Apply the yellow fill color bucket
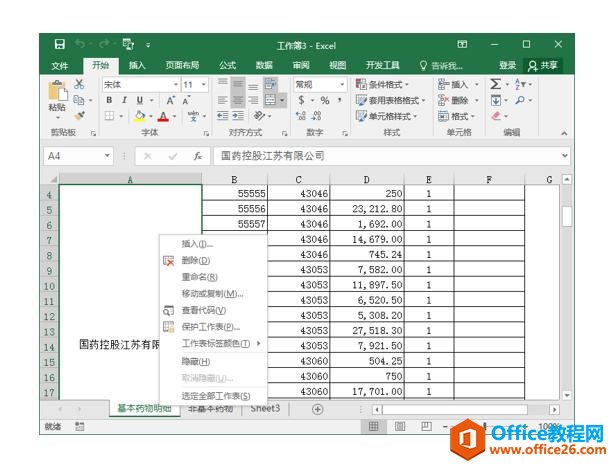 (x=140, y=116)
